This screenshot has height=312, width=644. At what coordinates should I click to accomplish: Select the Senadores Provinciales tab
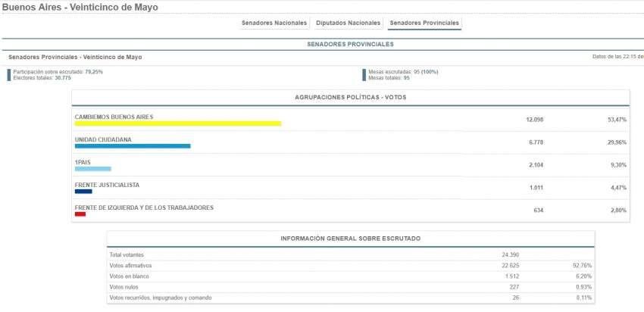tap(424, 23)
